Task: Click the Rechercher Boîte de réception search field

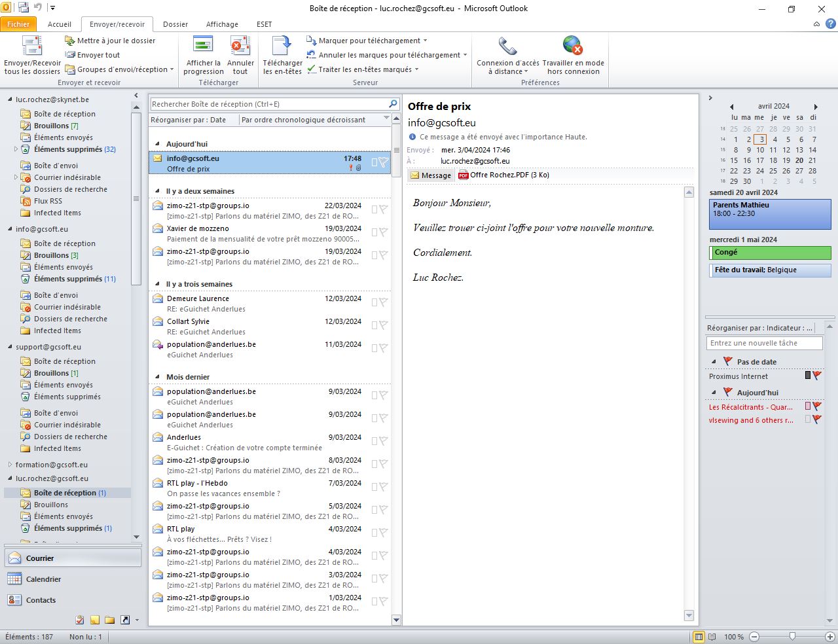Action: (x=269, y=104)
